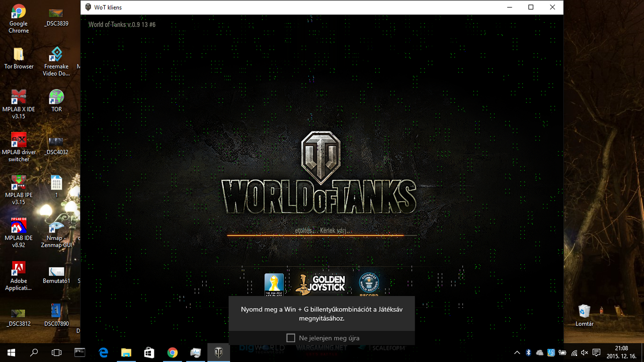Image resolution: width=644 pixels, height=362 pixels.
Task: Click the Golden Joystick award logo
Action: pyautogui.click(x=320, y=285)
